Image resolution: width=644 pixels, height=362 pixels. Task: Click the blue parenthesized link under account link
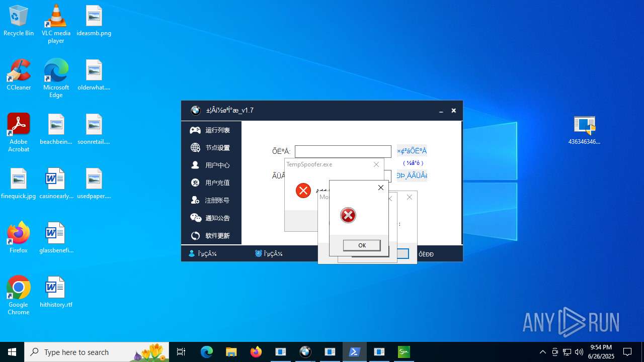[413, 163]
